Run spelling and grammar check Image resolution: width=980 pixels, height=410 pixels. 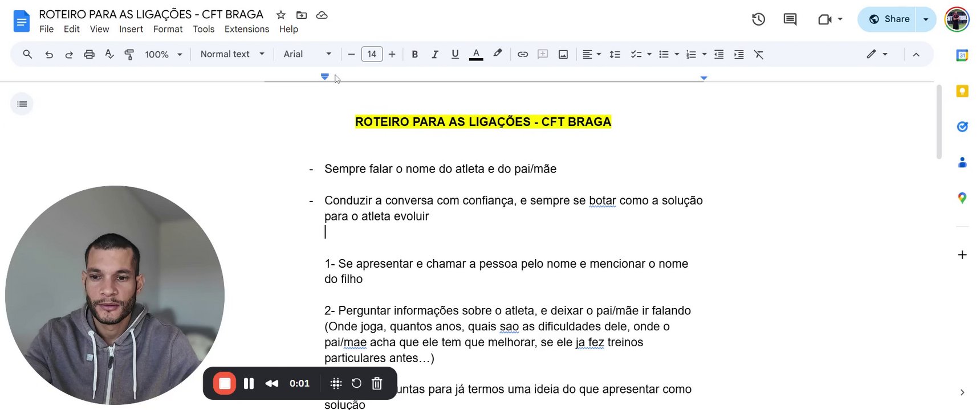pos(109,54)
